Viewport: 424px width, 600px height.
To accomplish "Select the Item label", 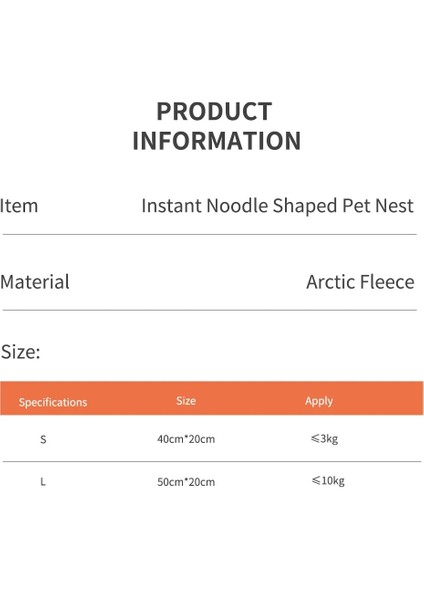I will pos(19,206).
